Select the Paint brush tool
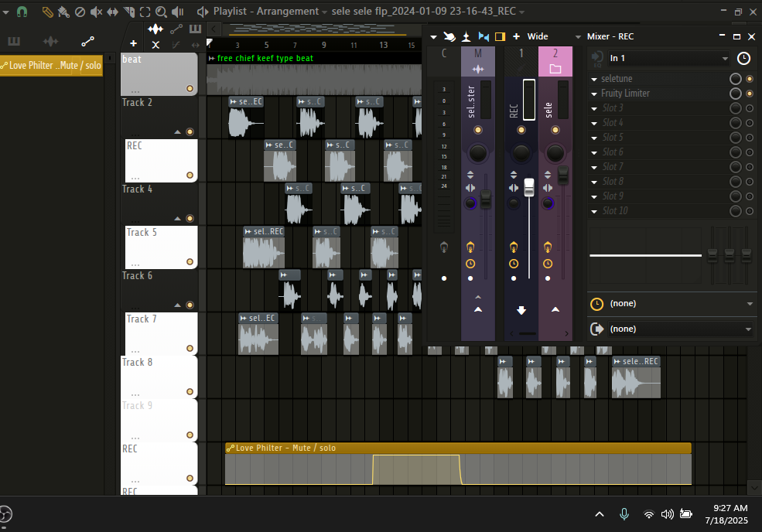Viewport: 762px width, 532px height. pos(63,12)
